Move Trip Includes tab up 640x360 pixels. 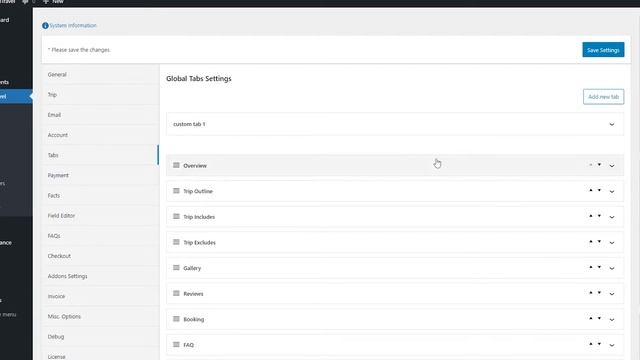click(591, 216)
